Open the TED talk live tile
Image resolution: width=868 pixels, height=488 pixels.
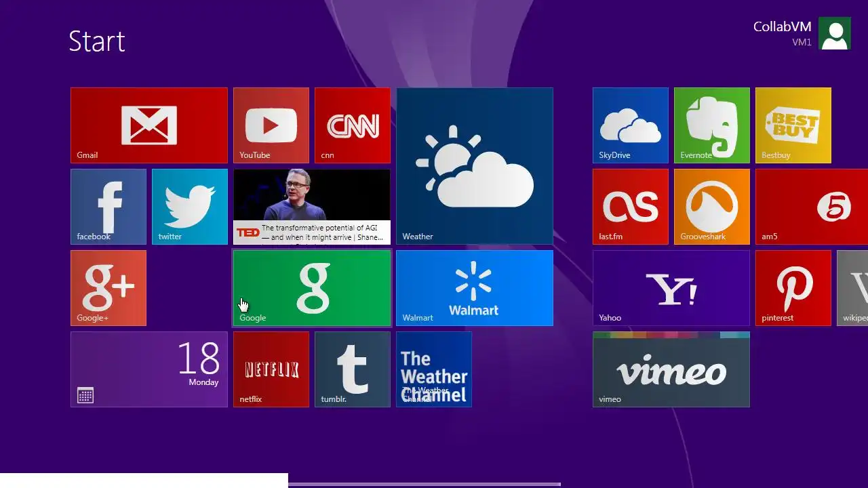point(312,207)
